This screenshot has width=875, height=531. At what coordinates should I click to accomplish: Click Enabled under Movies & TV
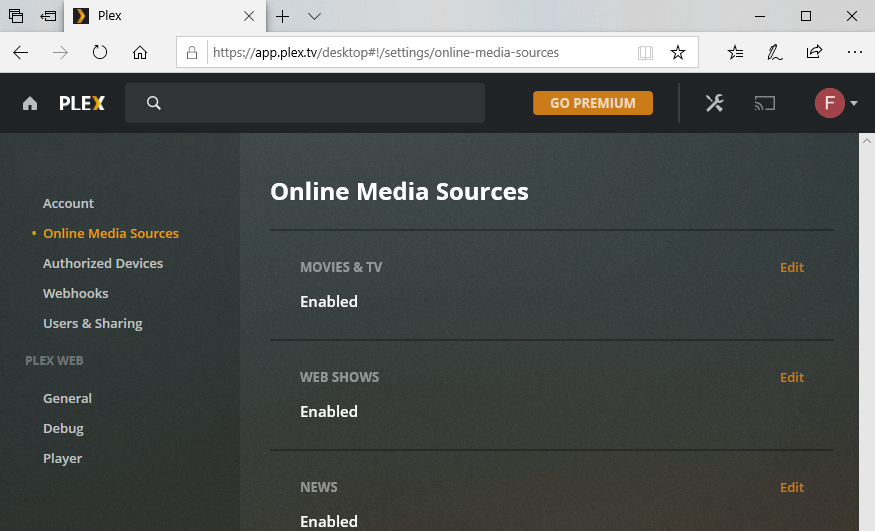point(329,301)
